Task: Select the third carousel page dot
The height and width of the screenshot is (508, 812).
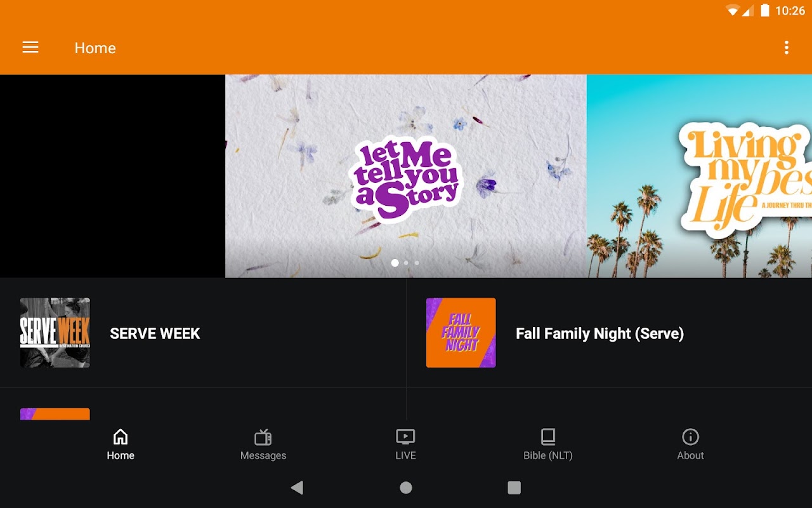Action: pos(417,263)
